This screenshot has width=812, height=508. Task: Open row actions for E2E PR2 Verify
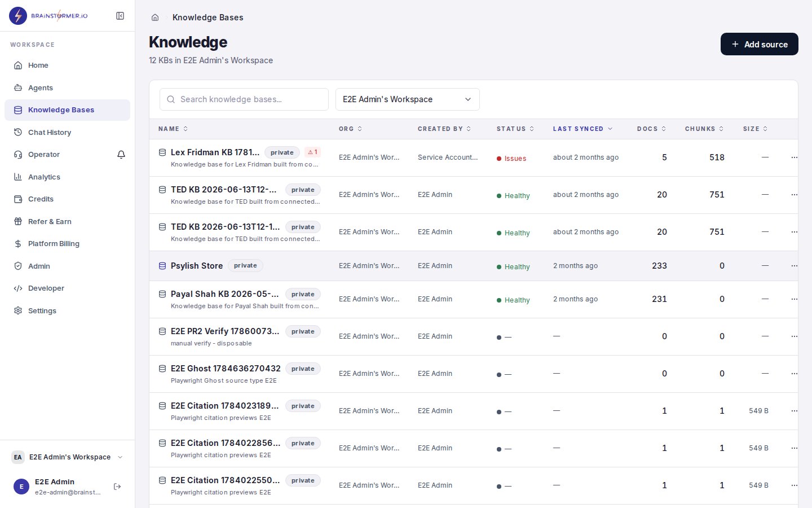point(794,336)
